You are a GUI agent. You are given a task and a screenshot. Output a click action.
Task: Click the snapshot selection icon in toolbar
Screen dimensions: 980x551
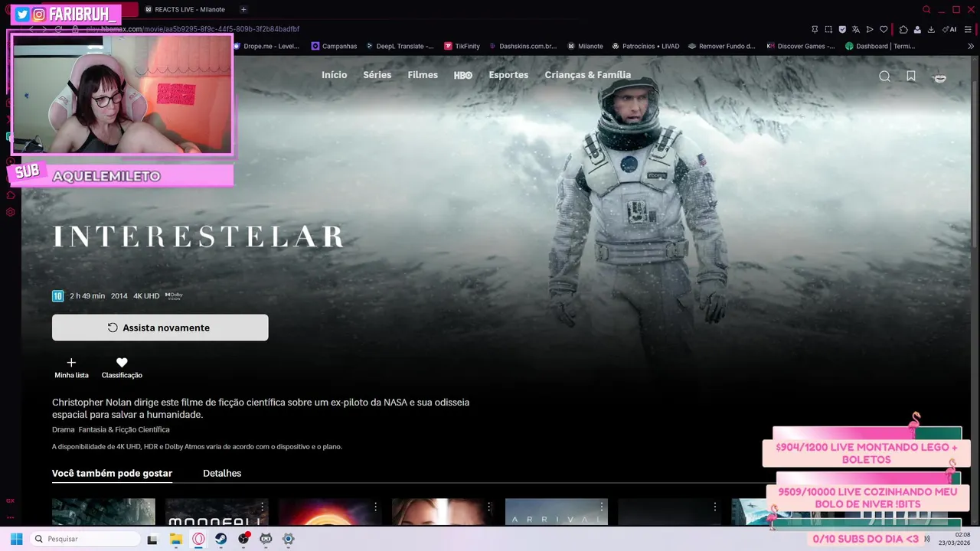click(x=828, y=30)
